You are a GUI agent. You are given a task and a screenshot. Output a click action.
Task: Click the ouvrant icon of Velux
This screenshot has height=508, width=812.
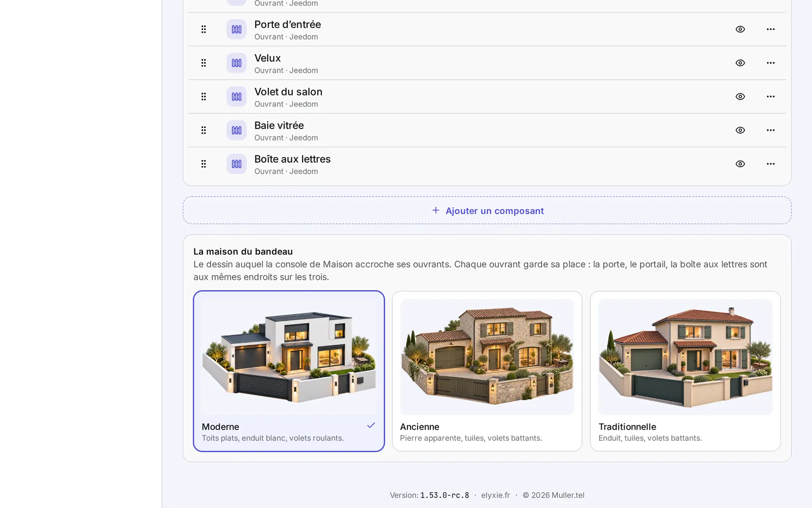coord(236,63)
